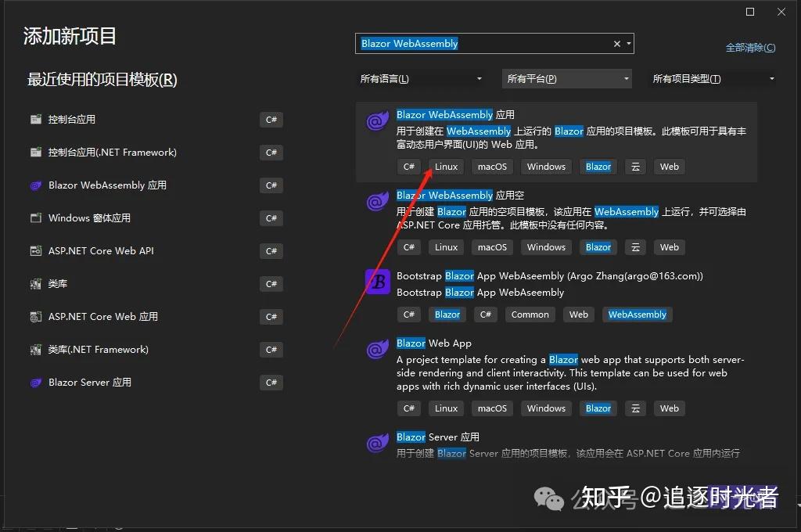Image resolution: width=801 pixels, height=532 pixels.
Task: Click the ASP.NET Core Web API icon
Action: click(x=36, y=251)
